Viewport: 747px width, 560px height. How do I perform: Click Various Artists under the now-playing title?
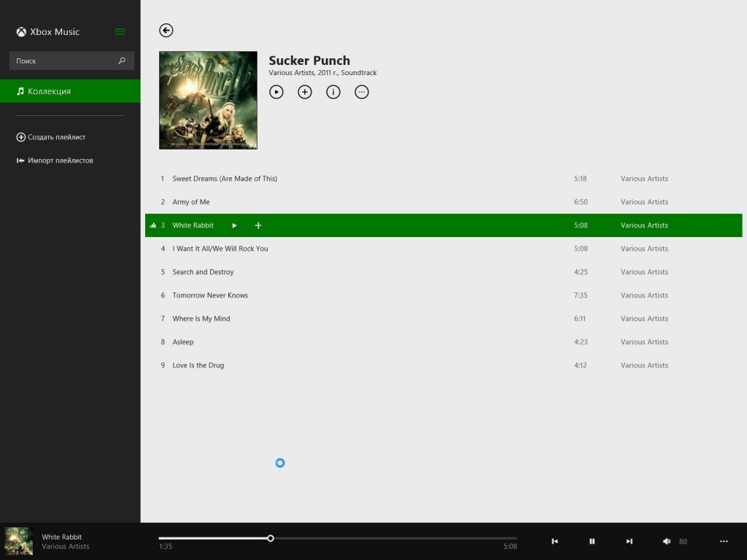[x=65, y=547]
